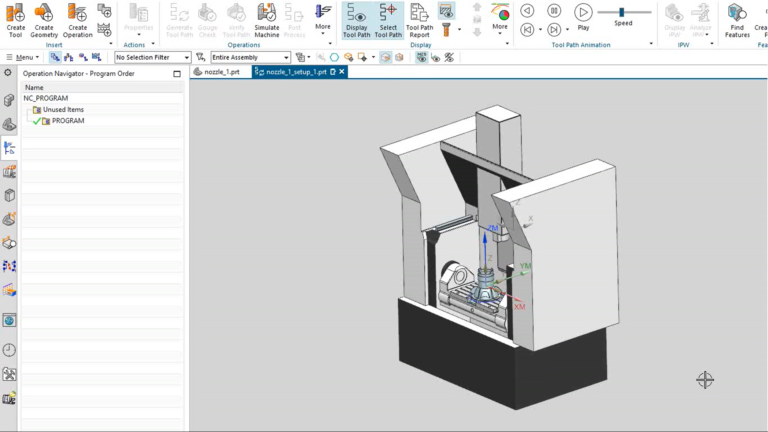The width and height of the screenshot is (768, 432).
Task: Expand the Entire Assembly scope dropdown
Action: click(250, 57)
